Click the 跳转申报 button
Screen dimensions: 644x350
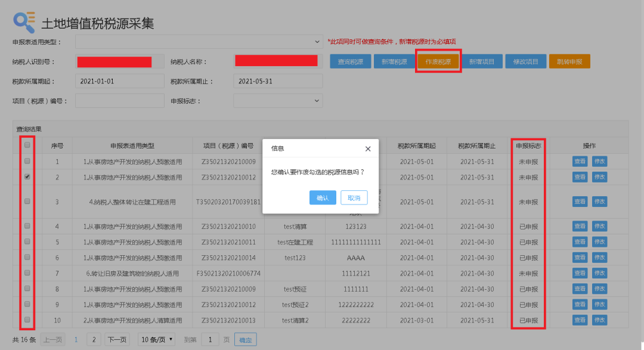(x=569, y=61)
